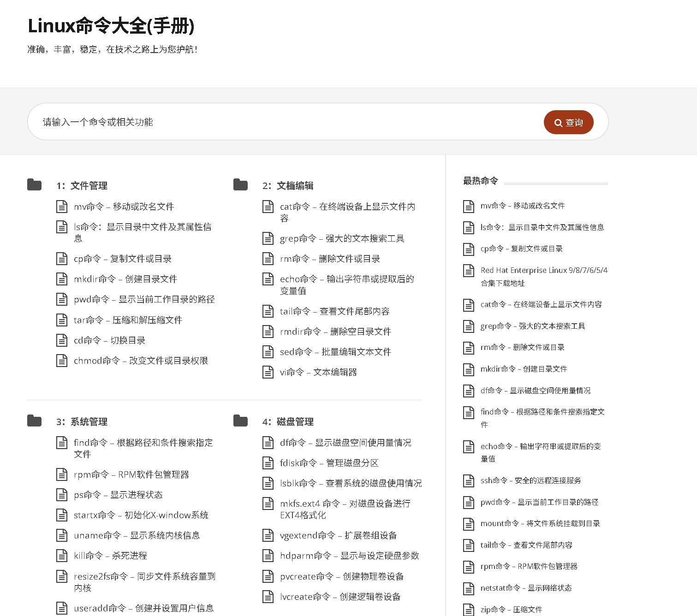
Task: Click document icon beside fdisk命令
Action: click(268, 463)
